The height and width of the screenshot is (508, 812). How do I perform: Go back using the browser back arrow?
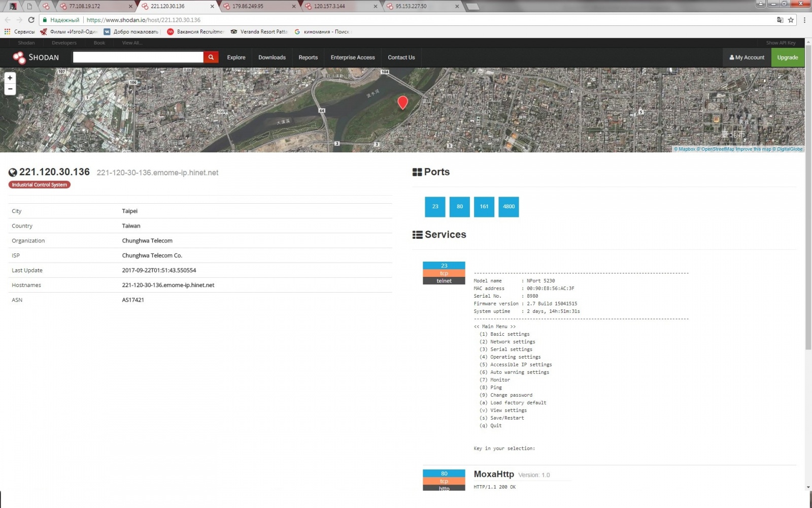[8, 20]
